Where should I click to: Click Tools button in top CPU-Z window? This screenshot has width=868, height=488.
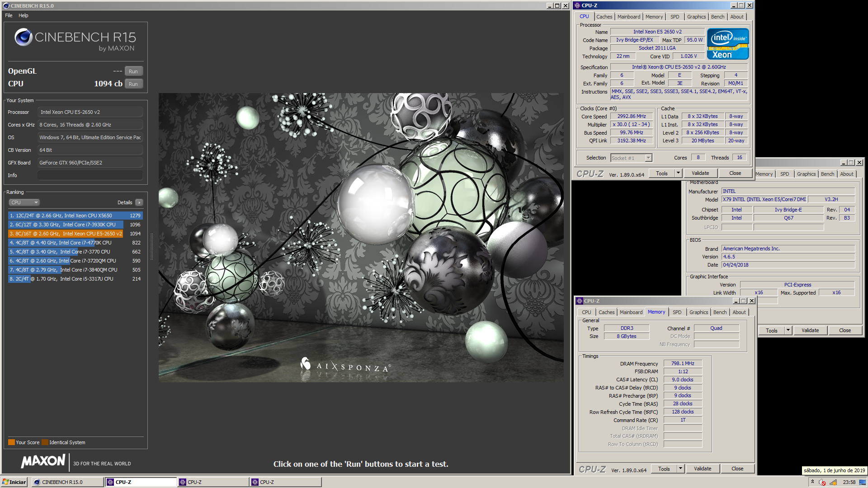(x=662, y=173)
